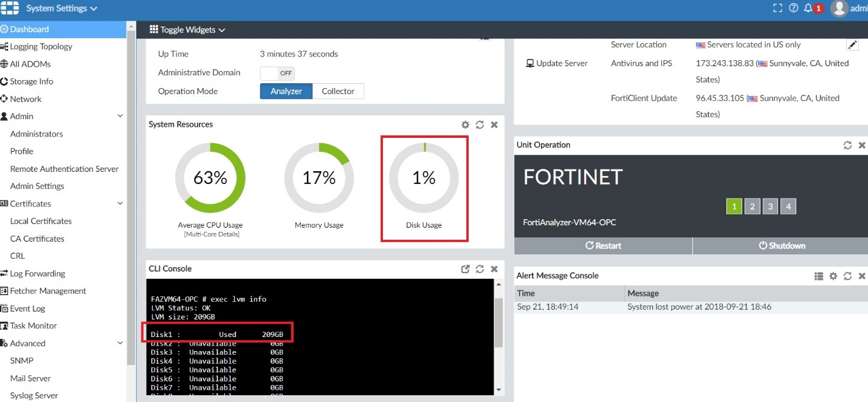
Task: Open the Alert Message Console settings gear
Action: [833, 276]
